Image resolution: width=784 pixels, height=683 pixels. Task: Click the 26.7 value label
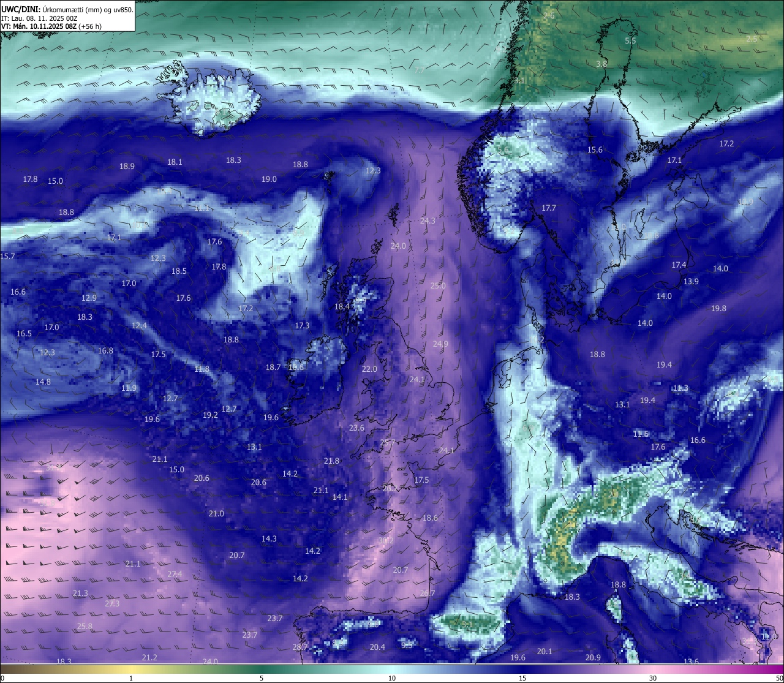click(428, 593)
